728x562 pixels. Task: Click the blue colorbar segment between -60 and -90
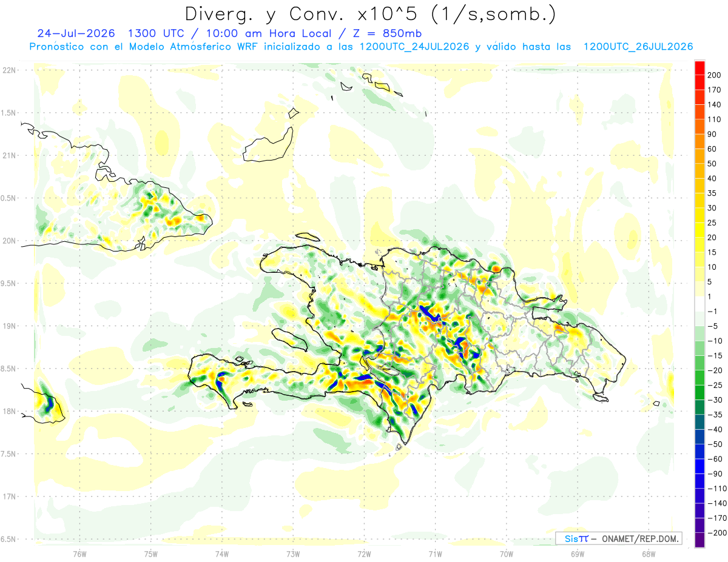[x=699, y=466]
